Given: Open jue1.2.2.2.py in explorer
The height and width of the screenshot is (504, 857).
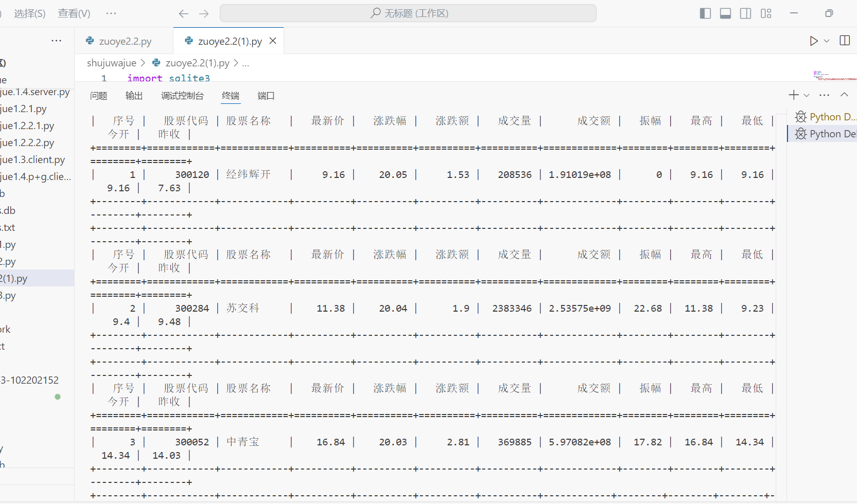Looking at the screenshot, I should [x=27, y=143].
